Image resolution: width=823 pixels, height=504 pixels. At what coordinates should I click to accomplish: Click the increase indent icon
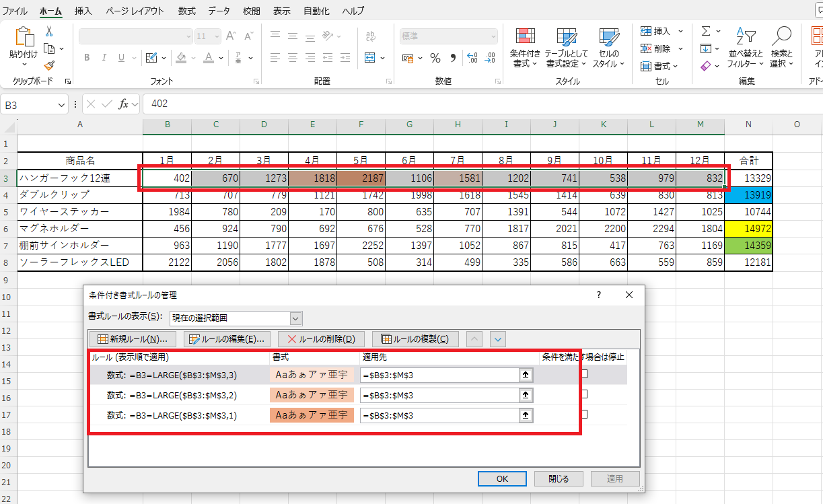pyautogui.click(x=347, y=58)
